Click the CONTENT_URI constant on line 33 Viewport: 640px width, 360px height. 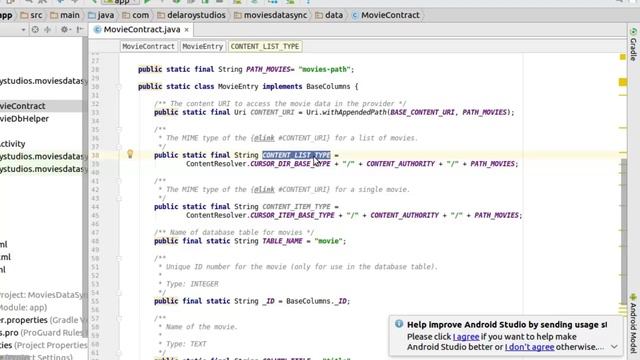point(272,112)
